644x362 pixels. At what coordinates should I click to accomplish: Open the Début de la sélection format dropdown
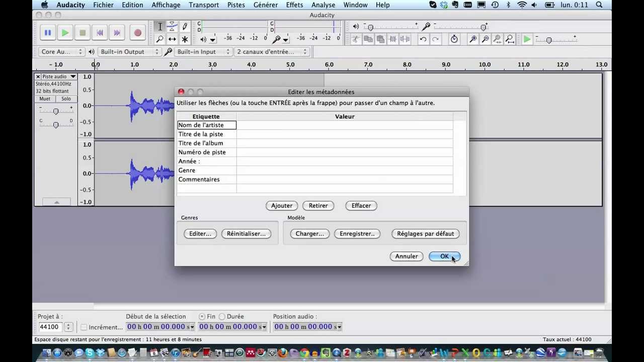pos(192,327)
